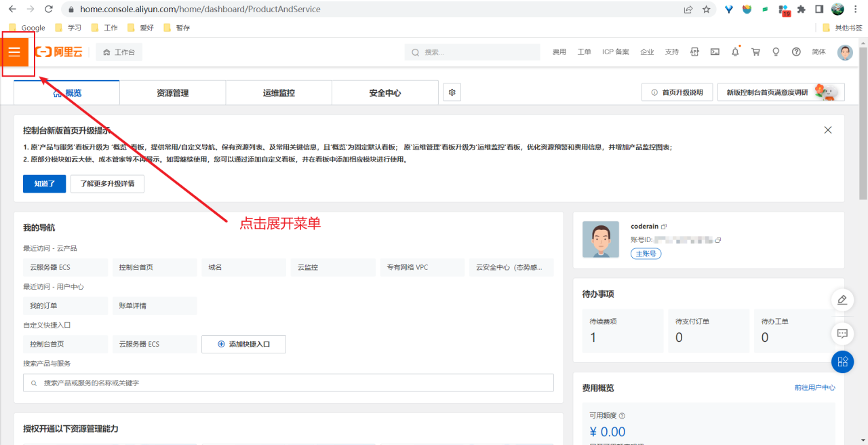The image size is (868, 445).
Task: Click 添加快捷入口 to add shortcut
Action: point(243,344)
